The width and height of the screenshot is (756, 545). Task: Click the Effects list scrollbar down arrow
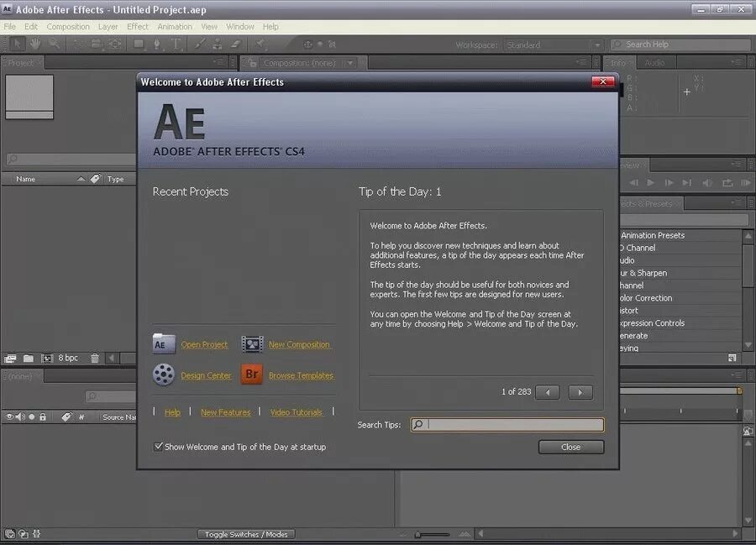[x=748, y=345]
